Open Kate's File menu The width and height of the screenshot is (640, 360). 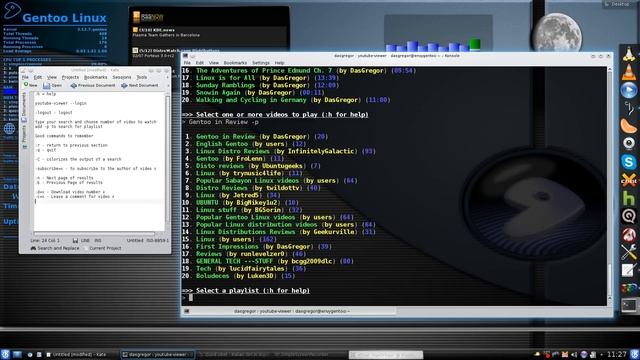coord(25,77)
